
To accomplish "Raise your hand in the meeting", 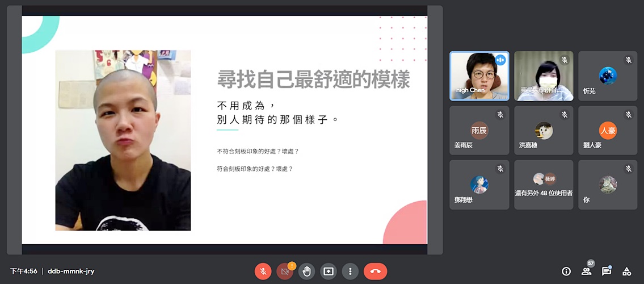I will click(x=306, y=272).
